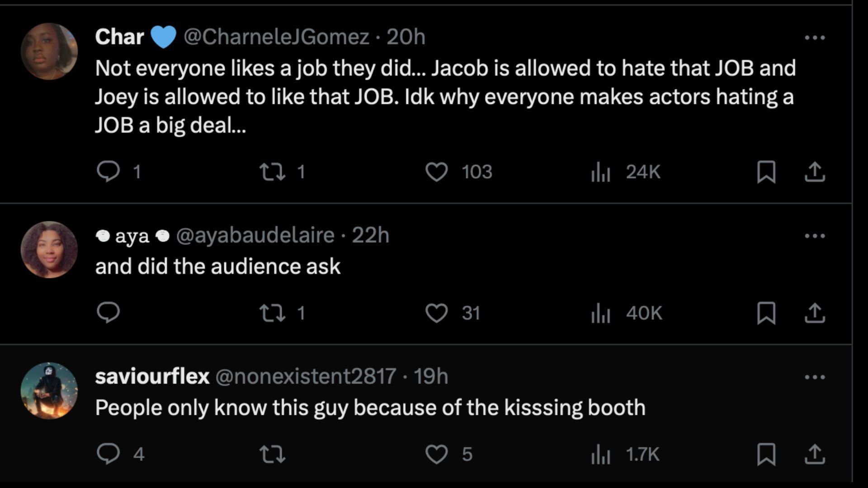Open more options on saviourflex's tweet
Image resolution: width=868 pixels, height=488 pixels.
(x=815, y=377)
